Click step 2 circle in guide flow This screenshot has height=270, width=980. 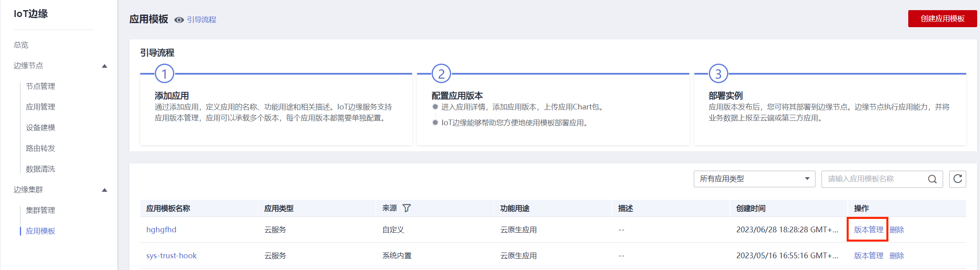tap(441, 74)
